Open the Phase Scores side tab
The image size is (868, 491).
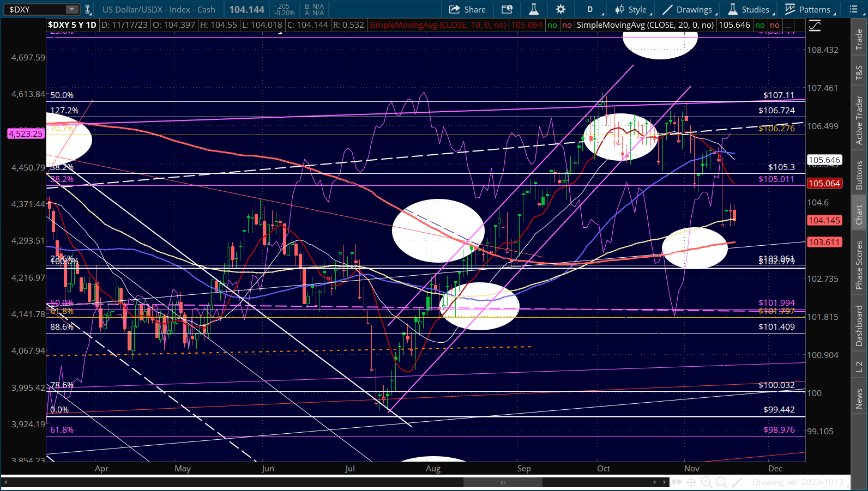click(x=859, y=265)
